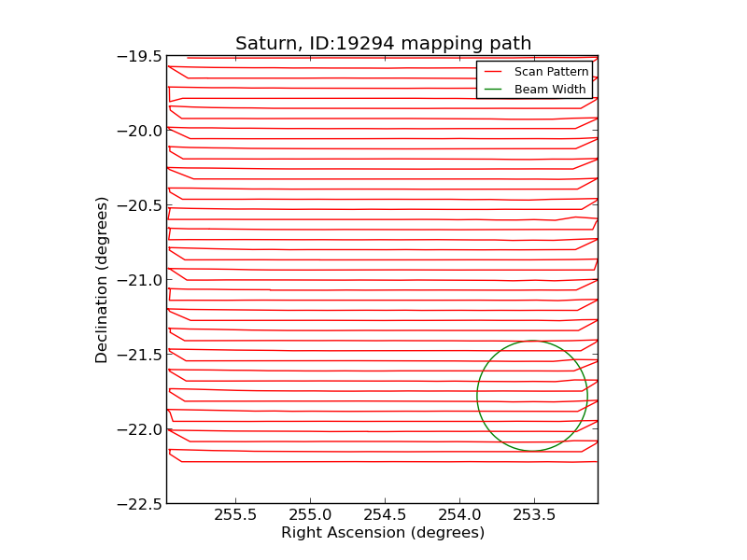
Task: Click the x-axis tick label 255.0
Action: (x=310, y=515)
